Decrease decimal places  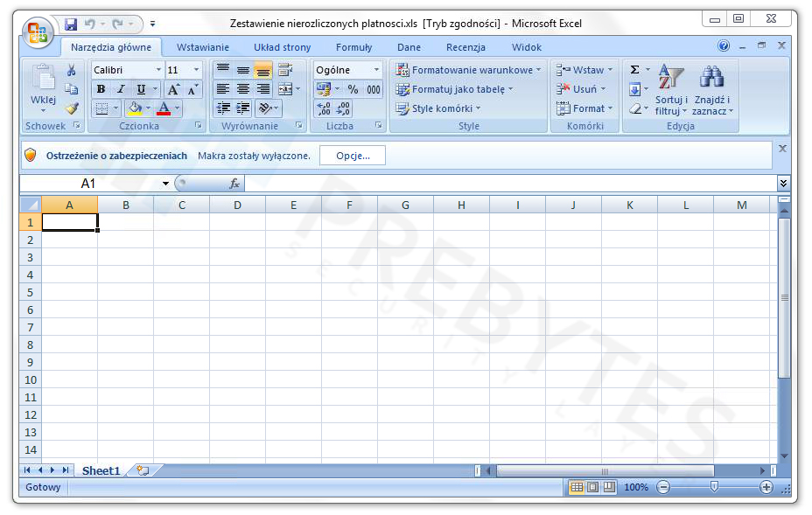click(343, 108)
